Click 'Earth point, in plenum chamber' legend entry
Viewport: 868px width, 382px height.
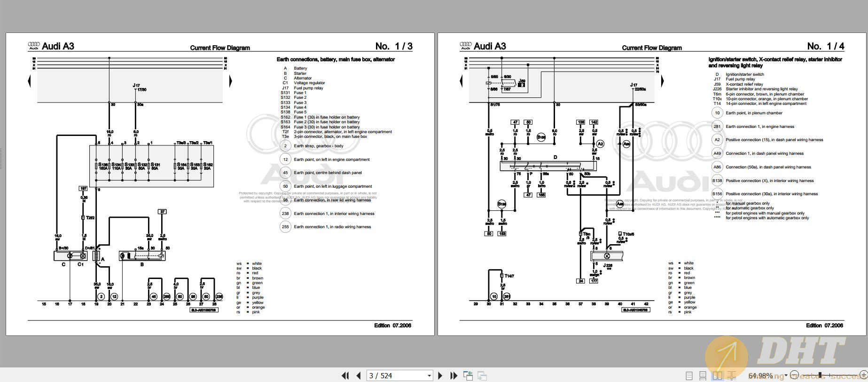click(x=754, y=113)
